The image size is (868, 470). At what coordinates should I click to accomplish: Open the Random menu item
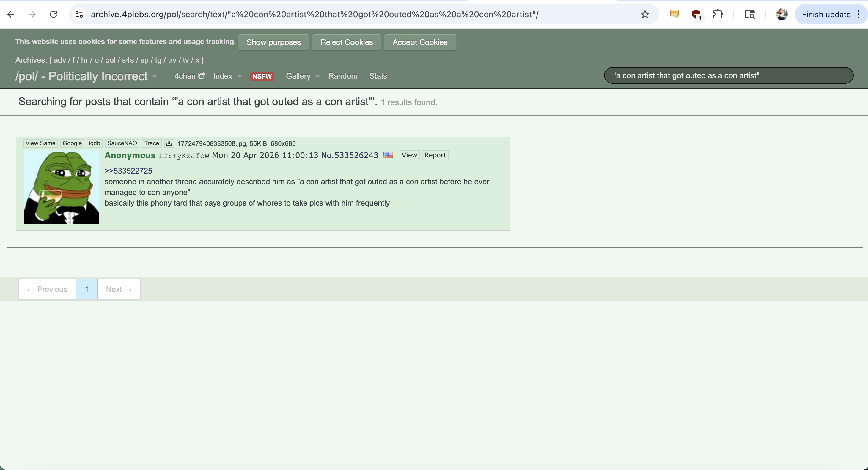click(343, 76)
